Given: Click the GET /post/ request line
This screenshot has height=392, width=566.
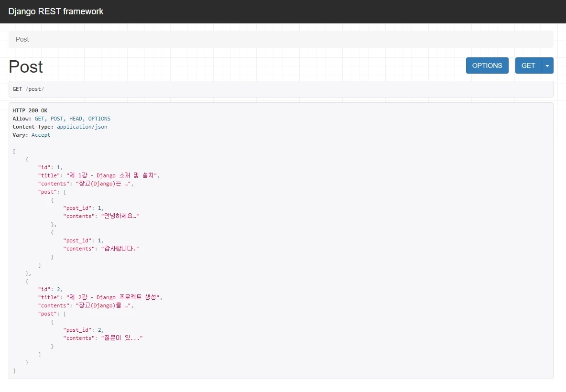Looking at the screenshot, I should (x=28, y=89).
